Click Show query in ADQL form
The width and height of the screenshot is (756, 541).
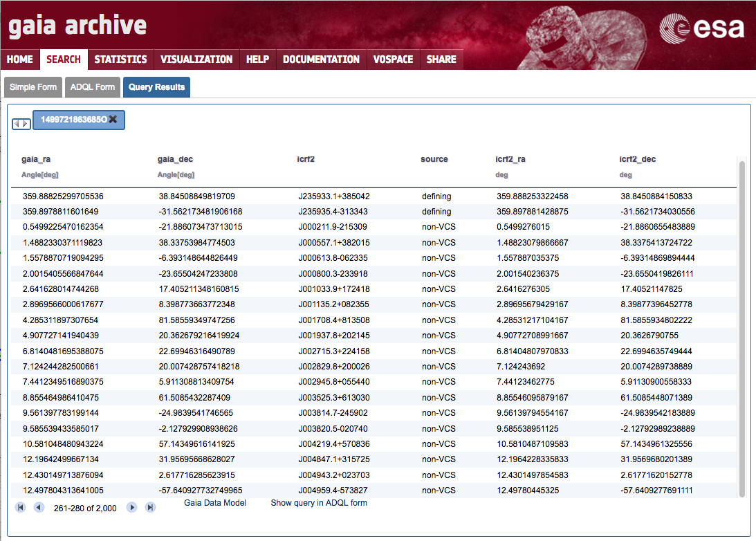[x=319, y=503]
